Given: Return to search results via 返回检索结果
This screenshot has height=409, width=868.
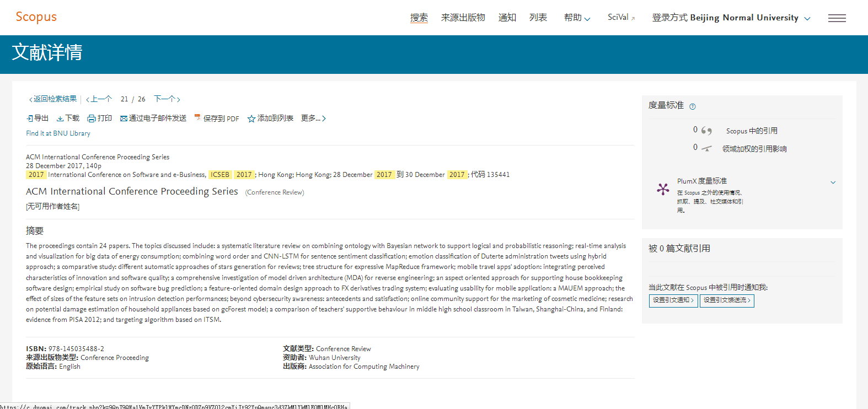Looking at the screenshot, I should coord(53,99).
